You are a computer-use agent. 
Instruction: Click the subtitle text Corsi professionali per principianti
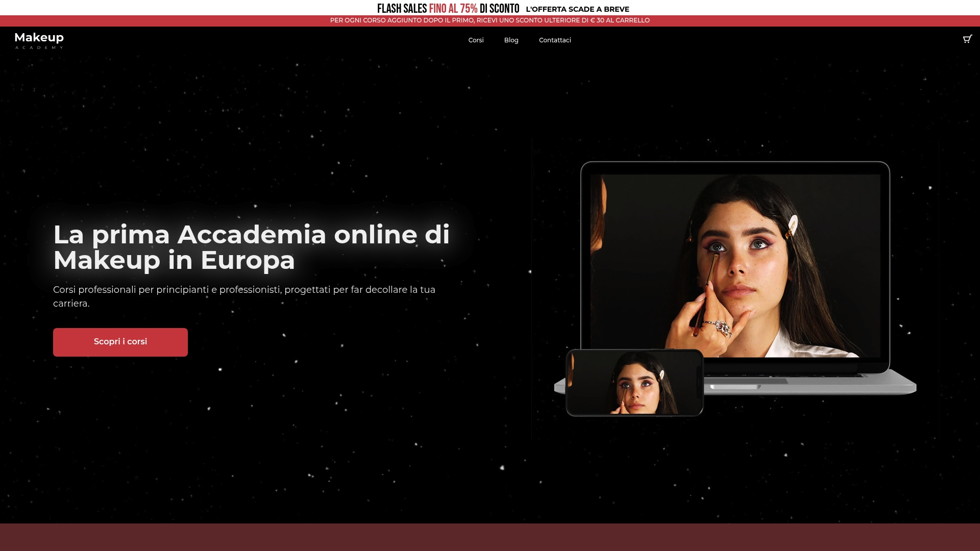click(244, 296)
